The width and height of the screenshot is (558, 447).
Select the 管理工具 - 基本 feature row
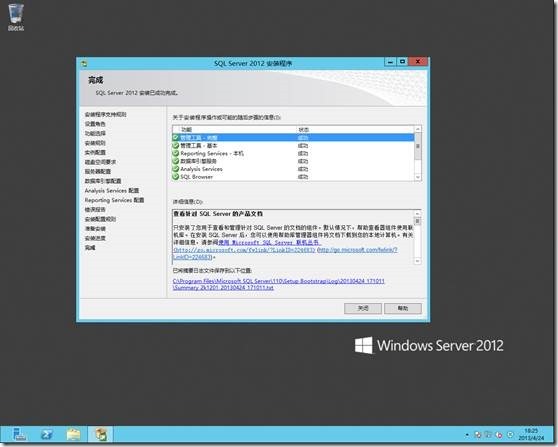(x=294, y=146)
